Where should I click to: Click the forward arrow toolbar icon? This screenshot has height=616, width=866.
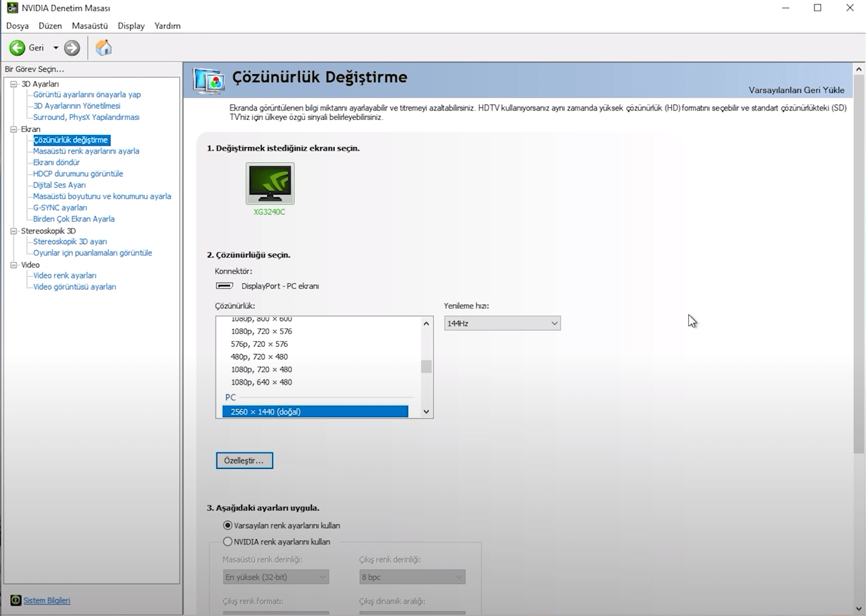coord(72,48)
